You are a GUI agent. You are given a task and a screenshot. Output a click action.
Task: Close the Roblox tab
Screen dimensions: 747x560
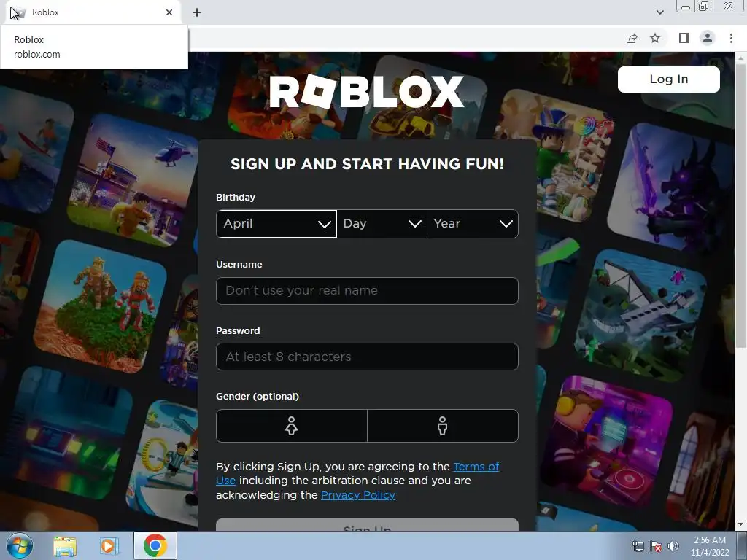pyautogui.click(x=169, y=12)
